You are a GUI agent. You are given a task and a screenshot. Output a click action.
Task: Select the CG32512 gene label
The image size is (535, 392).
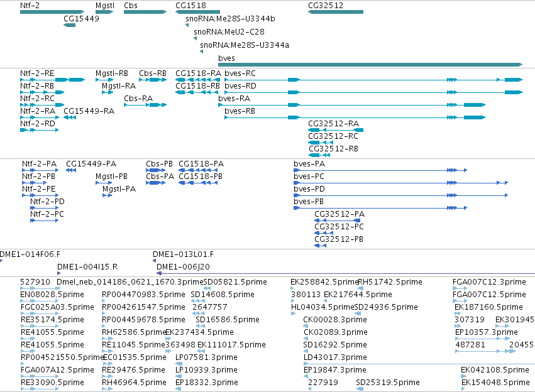click(326, 6)
